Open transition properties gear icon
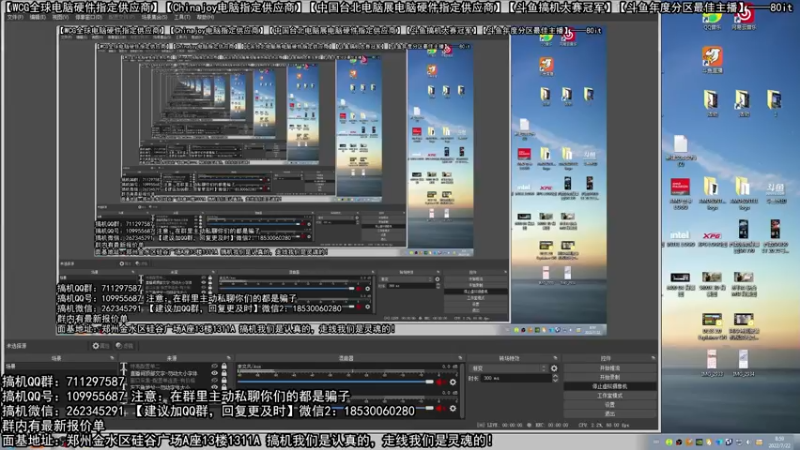The image size is (800, 450). tap(554, 368)
